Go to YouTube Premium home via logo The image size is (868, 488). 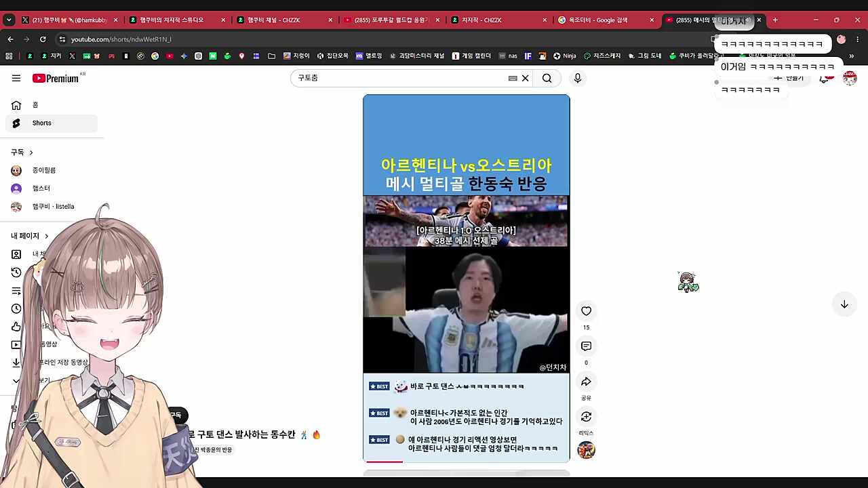click(56, 79)
